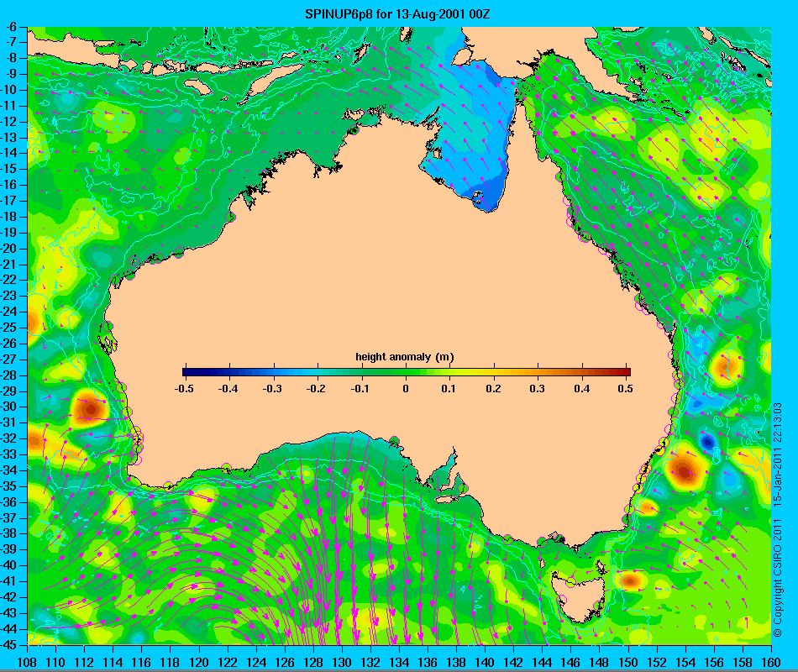Click the longitude axis label "116"
The width and height of the screenshot is (798, 672).
tap(141, 662)
